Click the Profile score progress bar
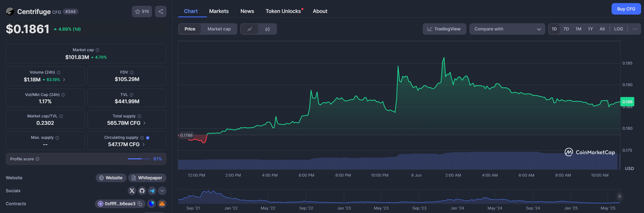The width and height of the screenshot is (644, 213). point(139,159)
